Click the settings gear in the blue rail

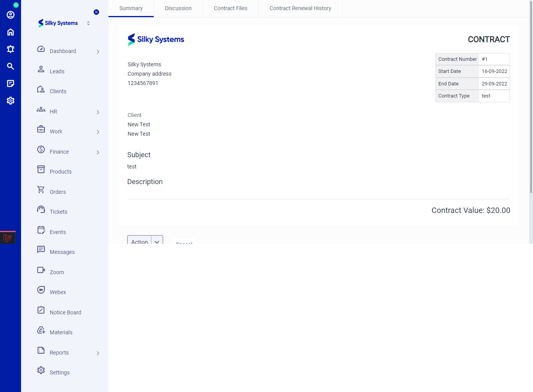(x=10, y=101)
